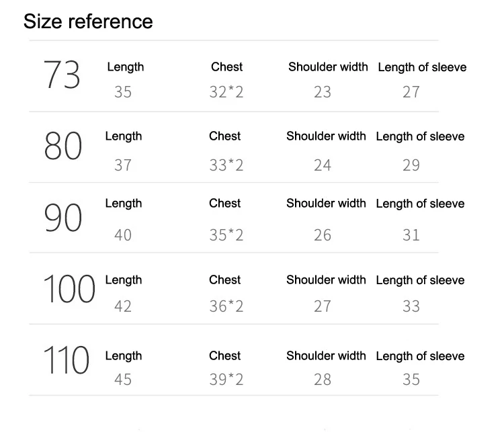This screenshot has width=504, height=432.
Task: Click length value 35 for size 73
Action: pyautogui.click(x=123, y=92)
